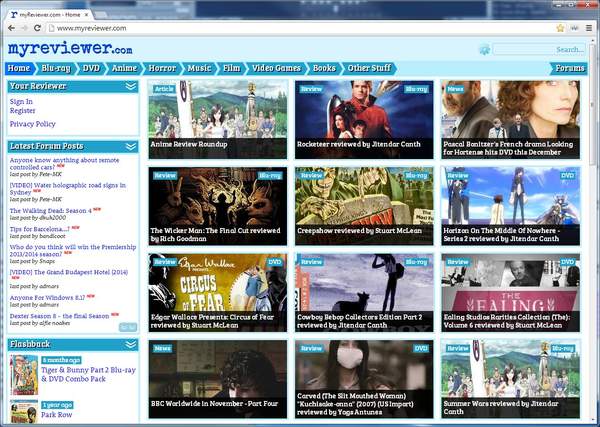Click the small button below forum posts list
The height and width of the screenshot is (427, 600).
[128, 327]
